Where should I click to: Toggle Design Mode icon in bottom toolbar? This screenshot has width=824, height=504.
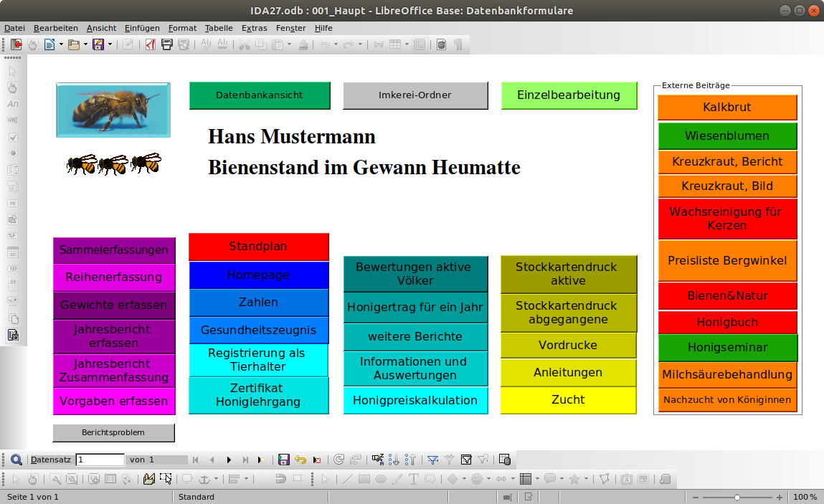[x=148, y=479]
